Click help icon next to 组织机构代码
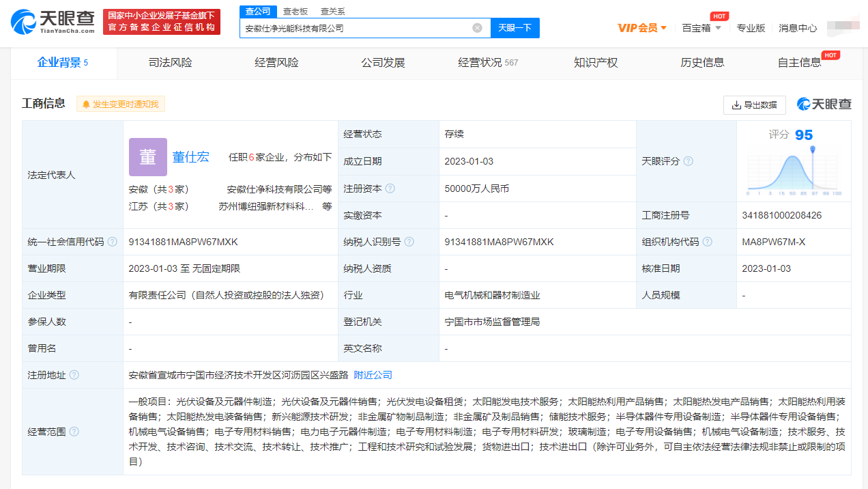Viewport: 868px width, 489px height. 708,242
